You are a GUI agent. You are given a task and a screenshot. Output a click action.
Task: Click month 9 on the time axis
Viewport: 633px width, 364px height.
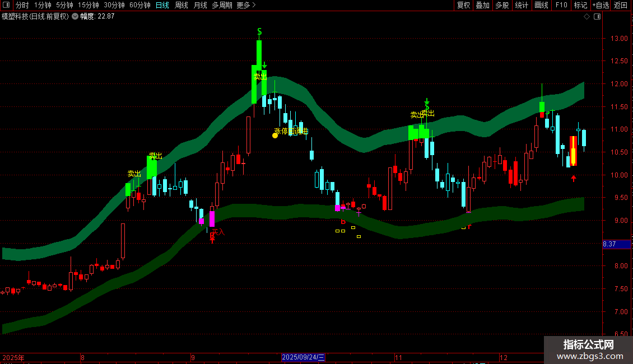[193, 357]
